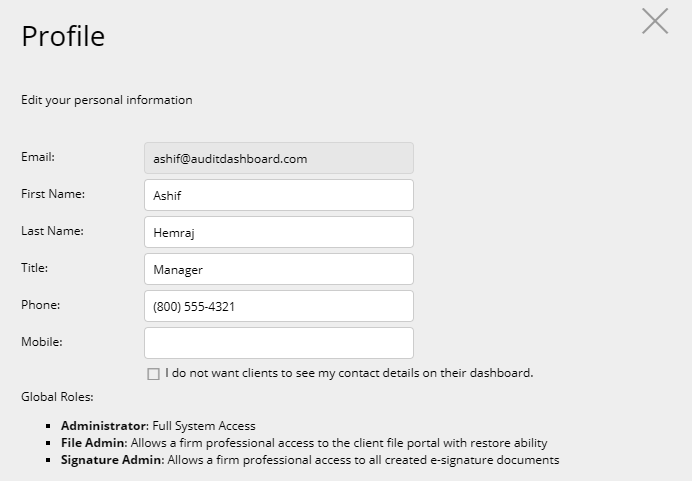Click the greyed-out Email field showing ashif@auditdashboard.com

pyautogui.click(x=279, y=158)
